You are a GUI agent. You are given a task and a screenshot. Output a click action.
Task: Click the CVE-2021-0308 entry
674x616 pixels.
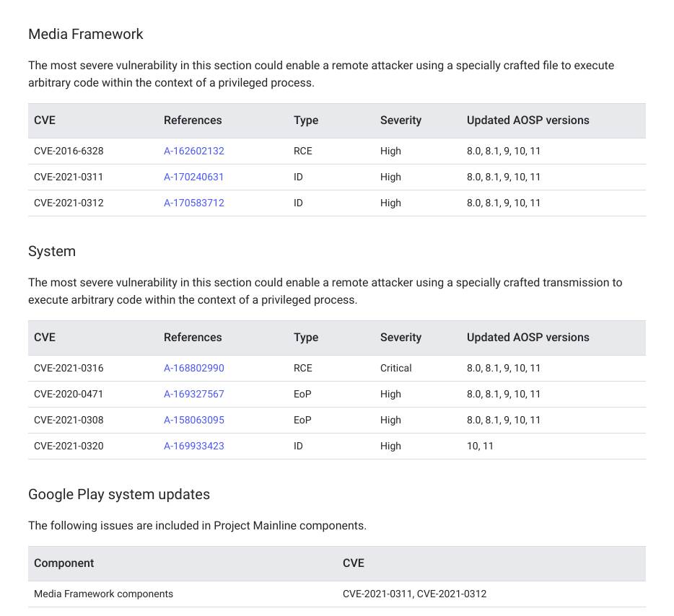[x=69, y=421]
